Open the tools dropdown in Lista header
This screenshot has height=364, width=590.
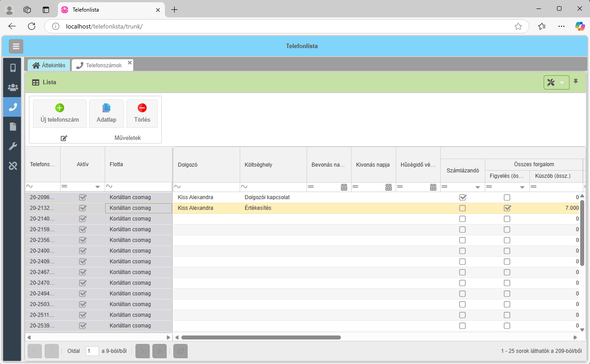556,82
